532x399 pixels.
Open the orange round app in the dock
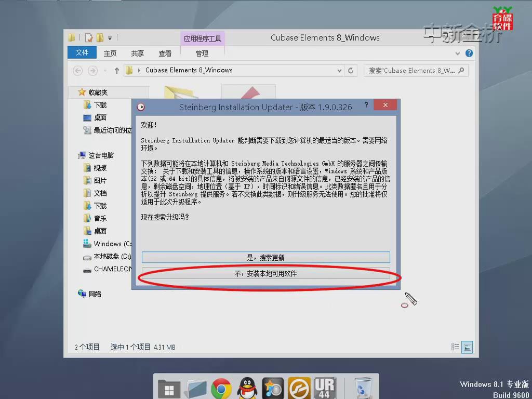299,389
